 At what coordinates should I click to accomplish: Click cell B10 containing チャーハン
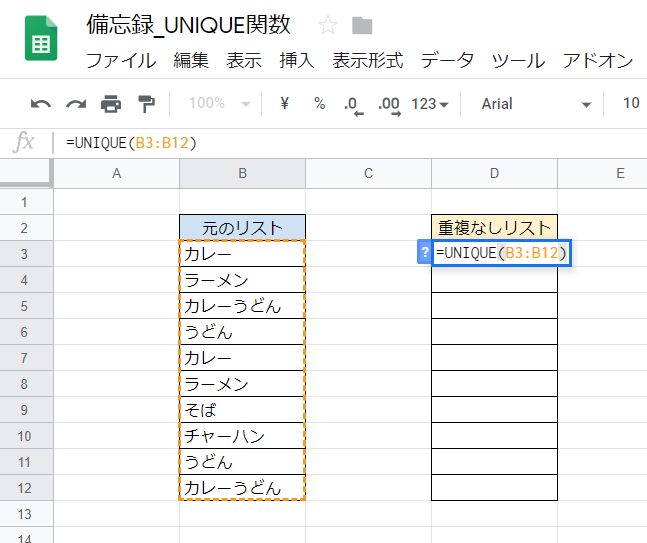click(243, 436)
